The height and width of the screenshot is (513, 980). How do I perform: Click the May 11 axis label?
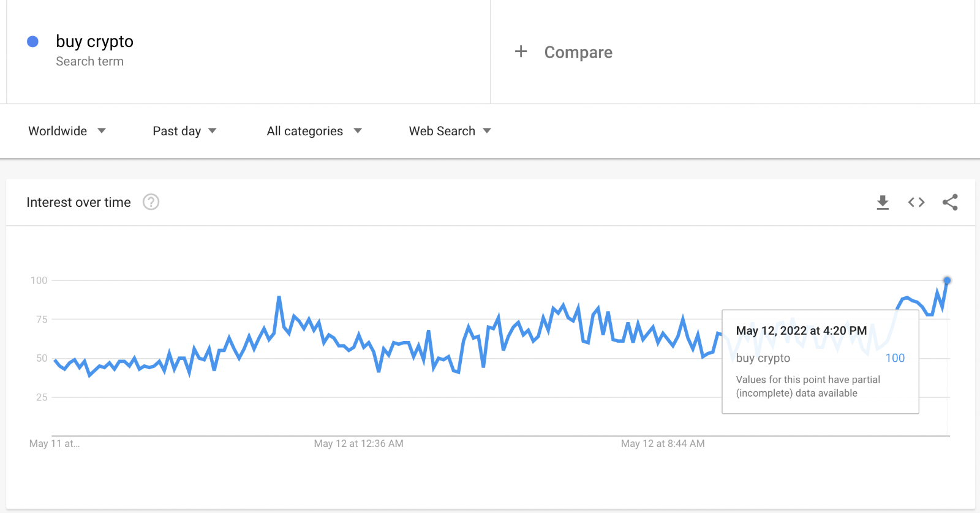(x=55, y=444)
